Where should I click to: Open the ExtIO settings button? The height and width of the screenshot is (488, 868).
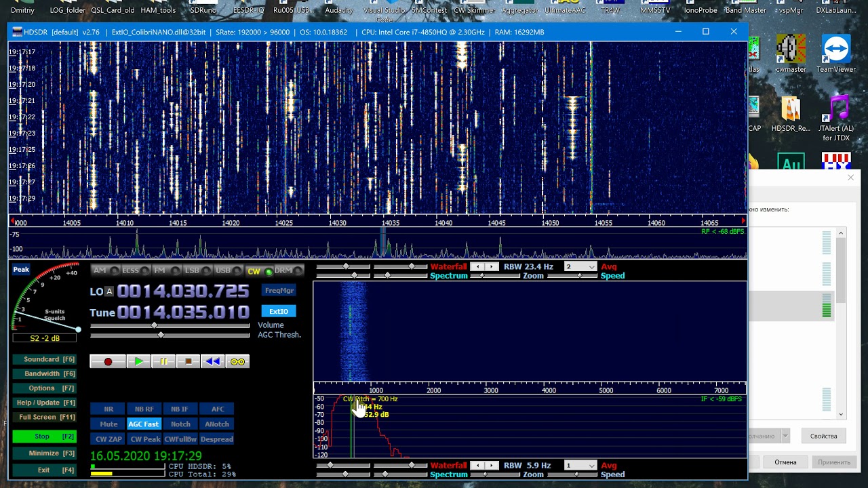pyautogui.click(x=279, y=312)
